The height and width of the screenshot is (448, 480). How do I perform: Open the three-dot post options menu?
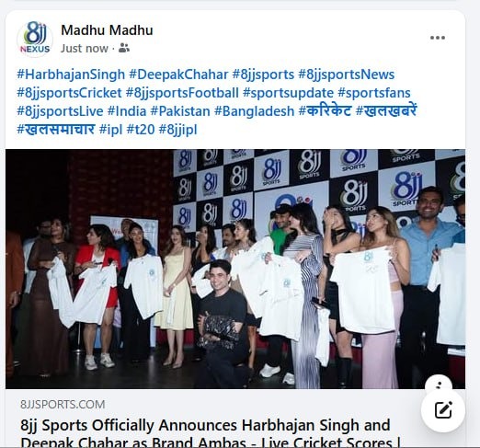pos(438,38)
